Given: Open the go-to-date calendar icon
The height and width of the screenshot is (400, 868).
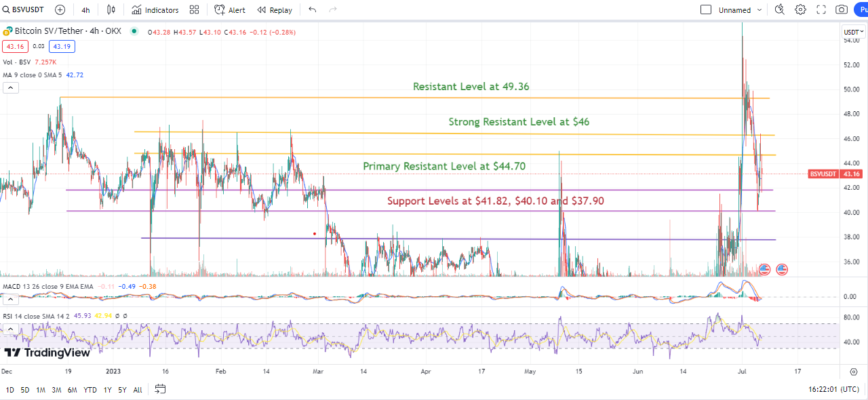Looking at the screenshot, I should tap(160, 389).
